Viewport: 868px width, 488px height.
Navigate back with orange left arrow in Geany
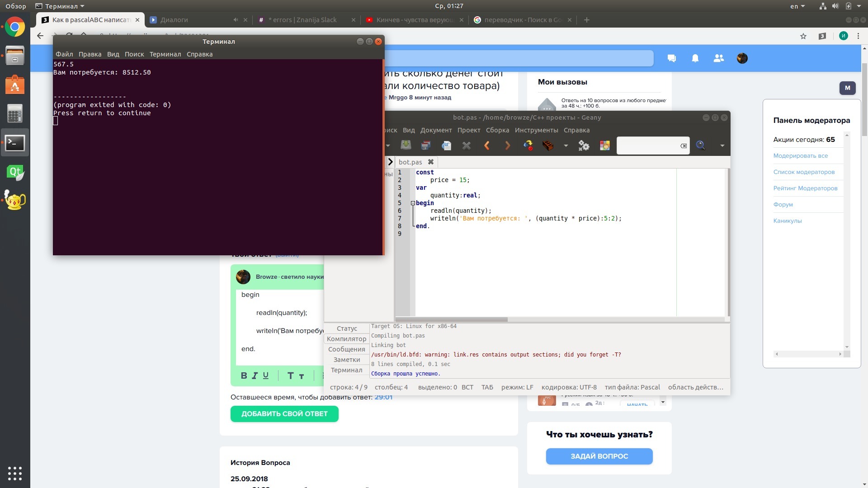(487, 145)
